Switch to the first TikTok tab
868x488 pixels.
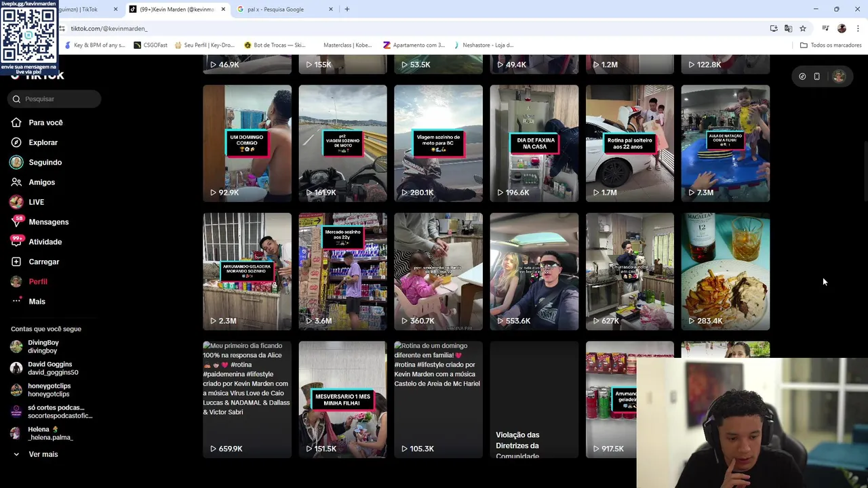click(x=85, y=9)
